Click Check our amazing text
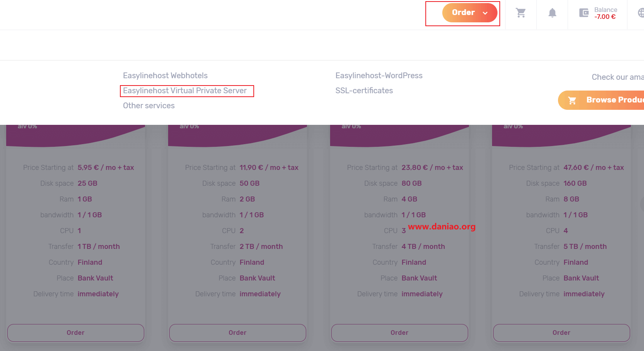 (x=618, y=77)
